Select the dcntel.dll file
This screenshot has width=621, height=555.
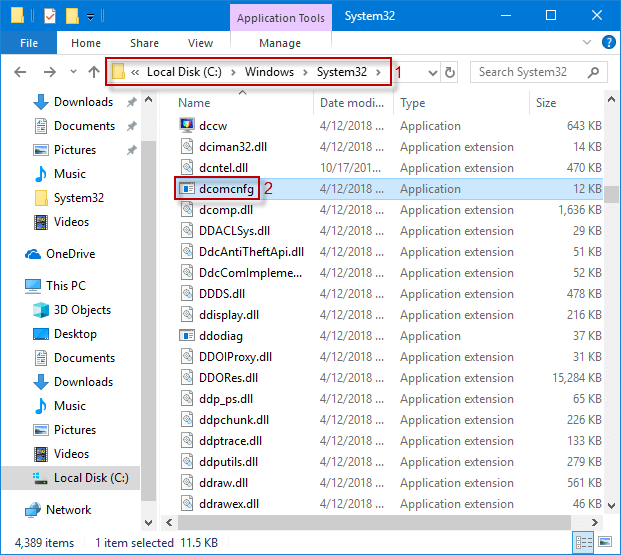[223, 168]
